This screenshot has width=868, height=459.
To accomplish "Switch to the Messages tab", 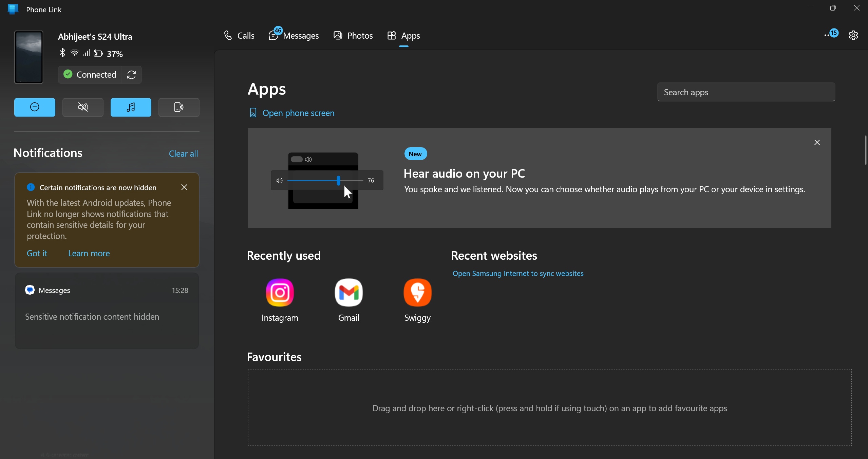I will [294, 36].
